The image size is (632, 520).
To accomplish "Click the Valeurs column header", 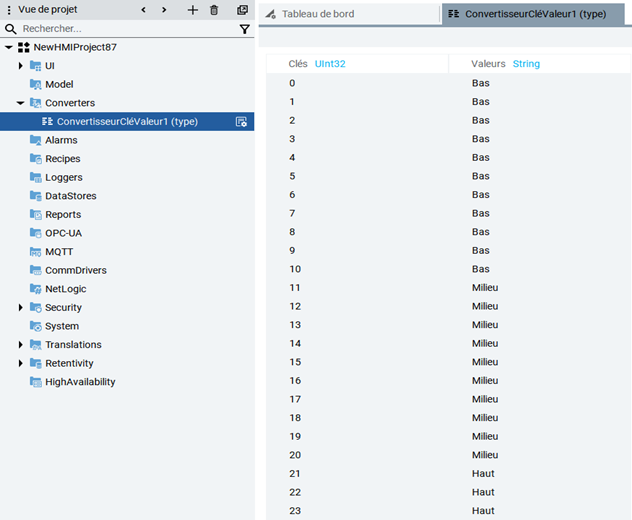I will point(488,64).
